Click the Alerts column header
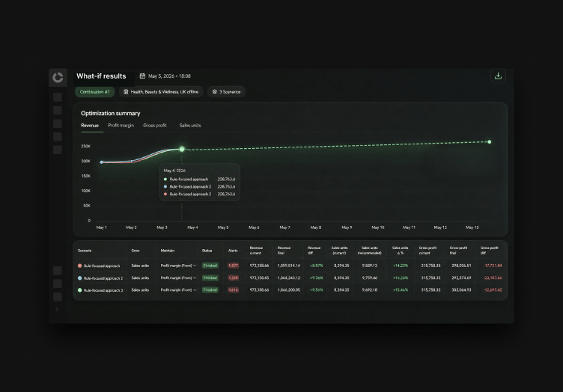This screenshot has height=392, width=563. tap(233, 251)
